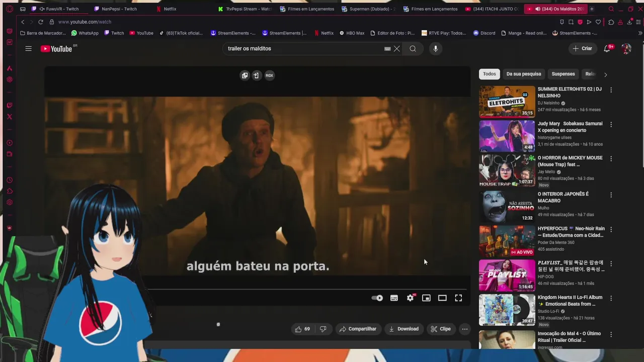Open options for O HORROR de MICKEY MOUSE

click(611, 159)
